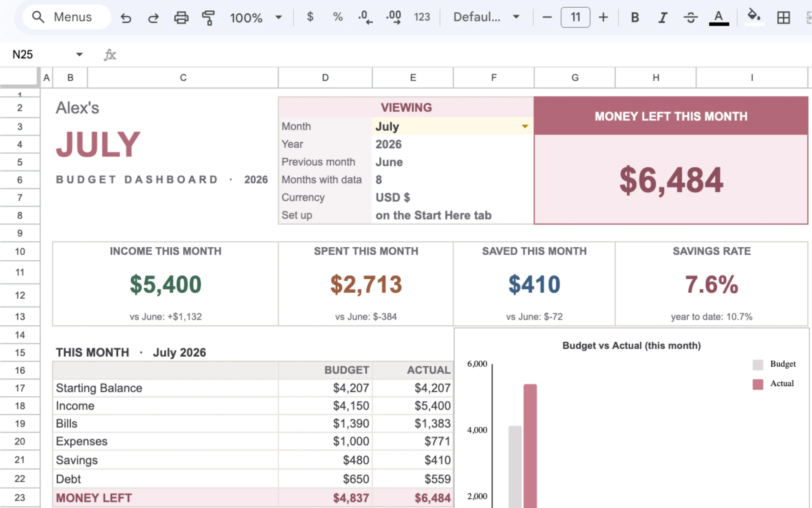Viewport: 812px width, 508px height.
Task: Toggle italic formatting
Action: click(x=663, y=17)
